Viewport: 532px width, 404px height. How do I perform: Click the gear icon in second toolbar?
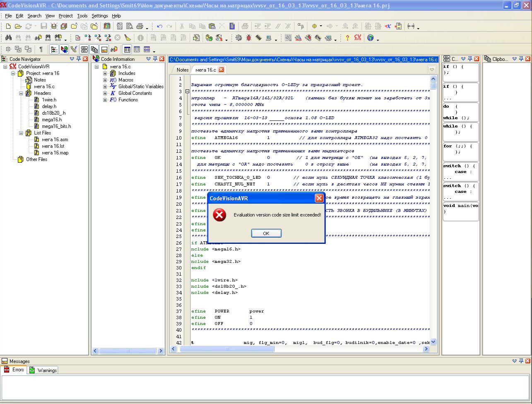tap(239, 38)
